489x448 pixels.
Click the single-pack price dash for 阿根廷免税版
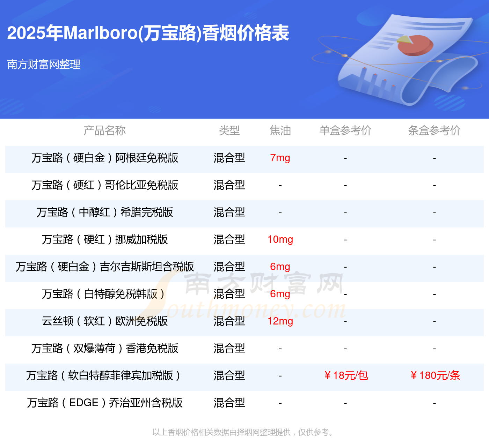tap(345, 158)
